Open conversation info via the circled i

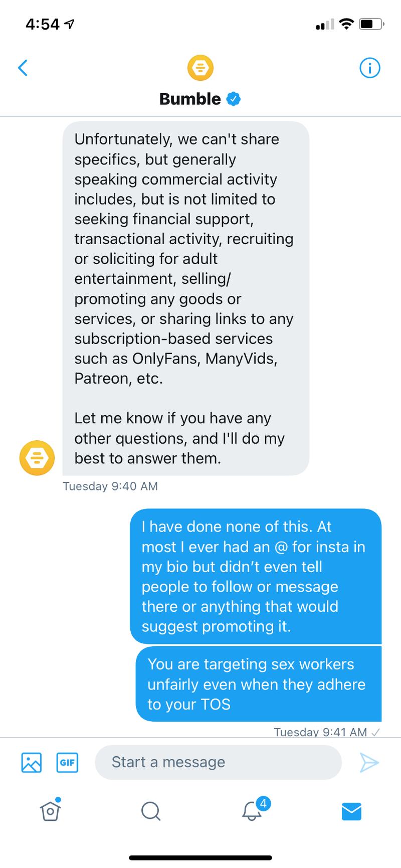[370, 68]
